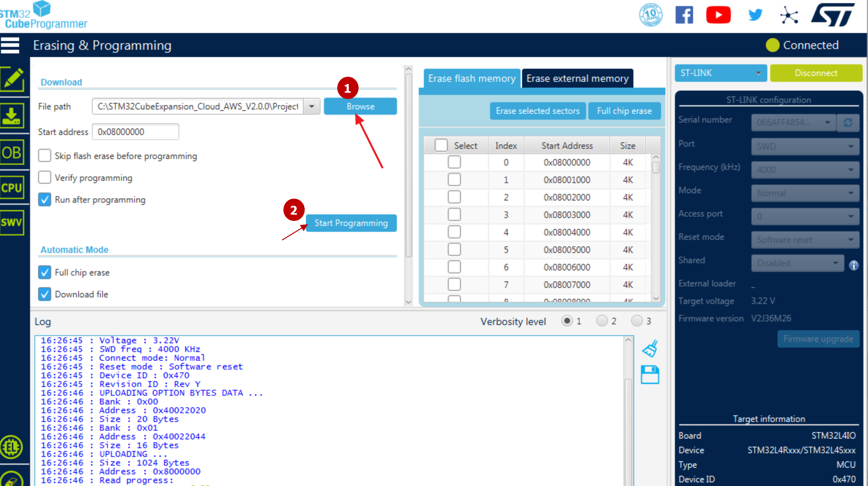Open the CPU panel icon
868x486 pixels.
(12, 188)
